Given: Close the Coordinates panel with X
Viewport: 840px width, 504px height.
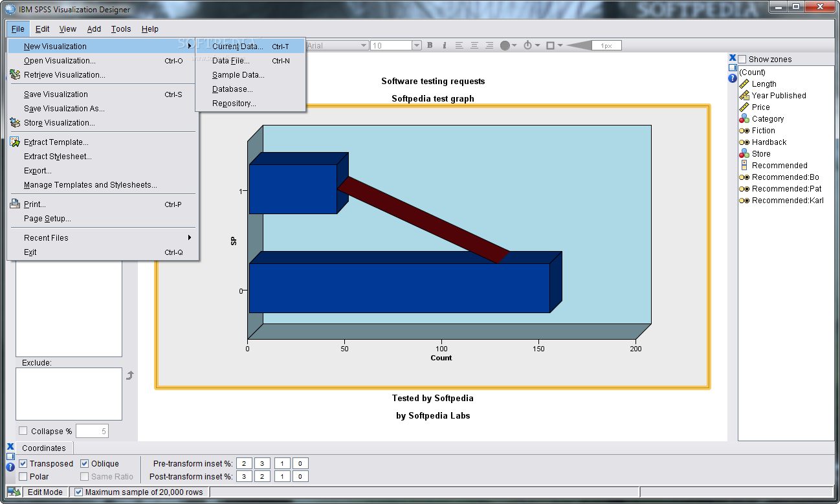Looking at the screenshot, I should coord(10,446).
